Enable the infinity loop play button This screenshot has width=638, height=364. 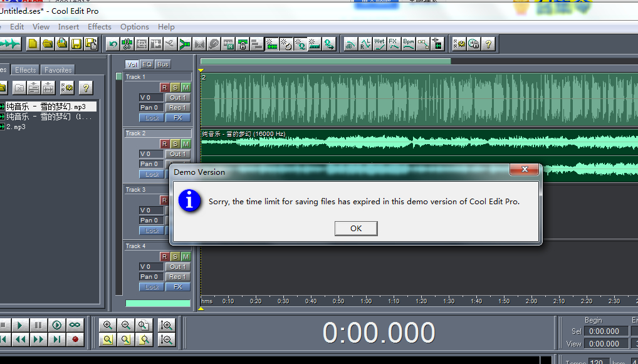[75, 325]
